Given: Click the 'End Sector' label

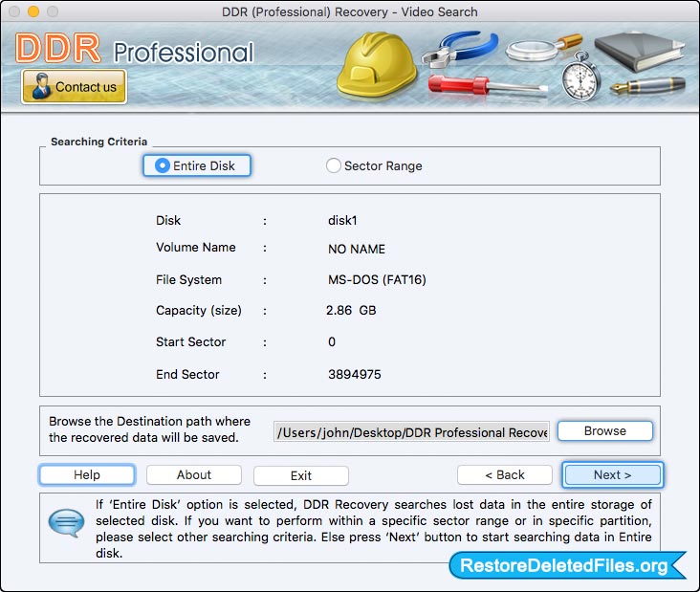Looking at the screenshot, I should [x=187, y=375].
